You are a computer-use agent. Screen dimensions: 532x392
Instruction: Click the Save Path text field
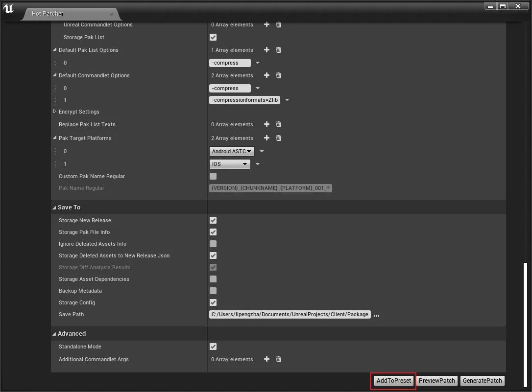click(290, 314)
